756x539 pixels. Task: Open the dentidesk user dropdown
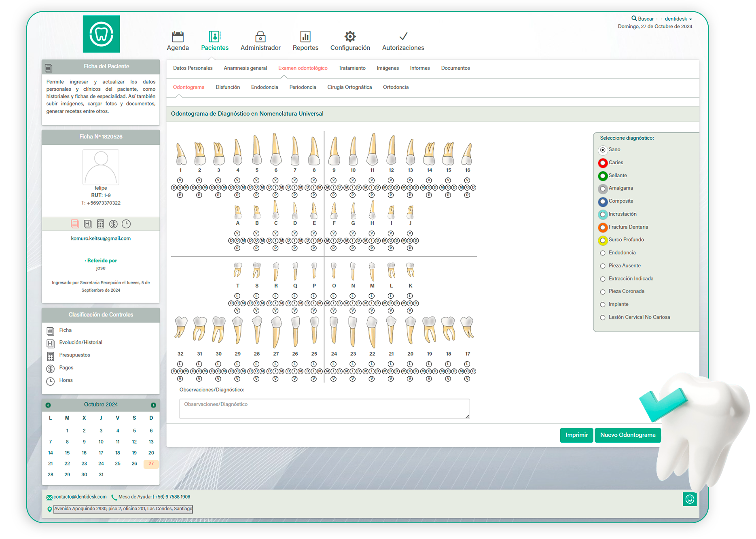(x=678, y=19)
